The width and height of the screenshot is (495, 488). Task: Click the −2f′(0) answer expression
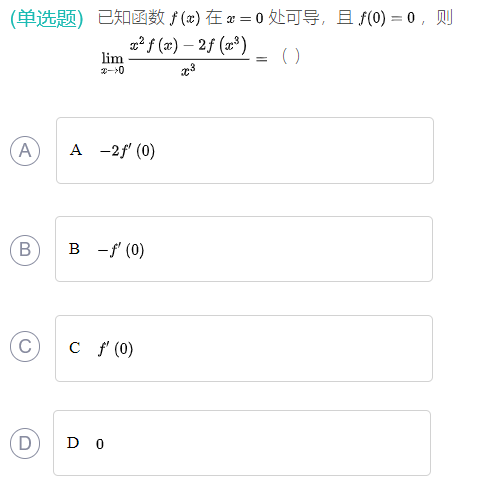click(x=127, y=151)
